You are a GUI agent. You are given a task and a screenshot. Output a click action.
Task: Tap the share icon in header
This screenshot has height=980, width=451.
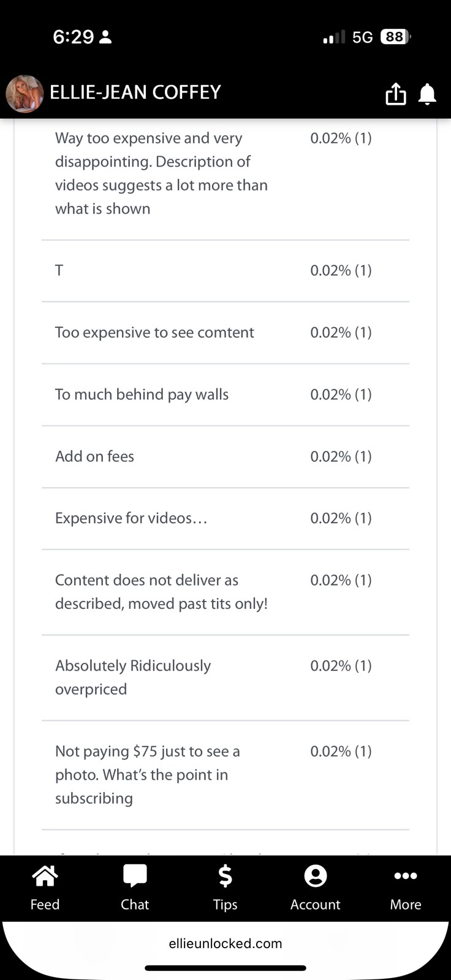[x=396, y=94]
